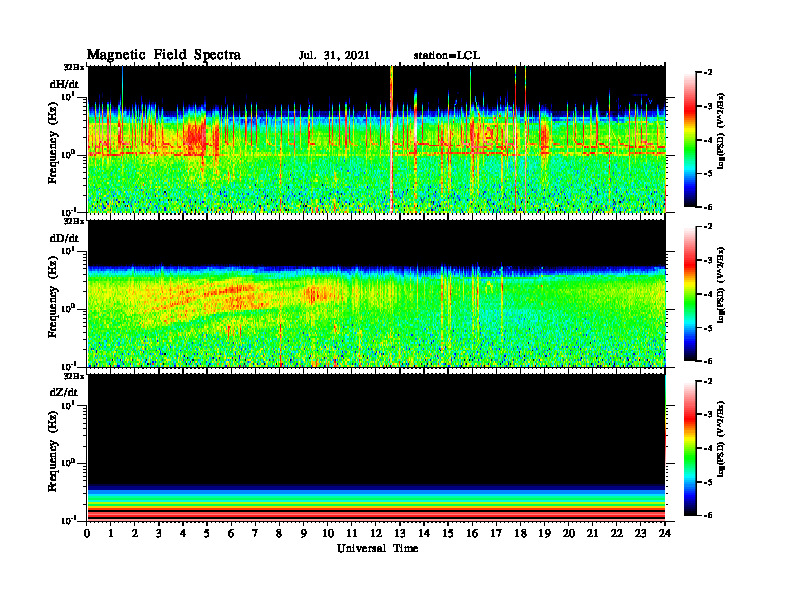Click the "20" hour tick label

coord(568,533)
